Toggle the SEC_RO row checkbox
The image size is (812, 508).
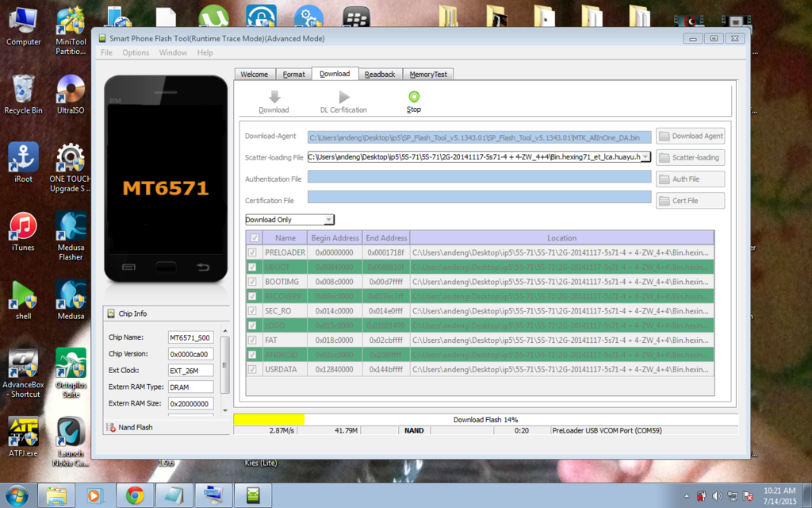252,311
